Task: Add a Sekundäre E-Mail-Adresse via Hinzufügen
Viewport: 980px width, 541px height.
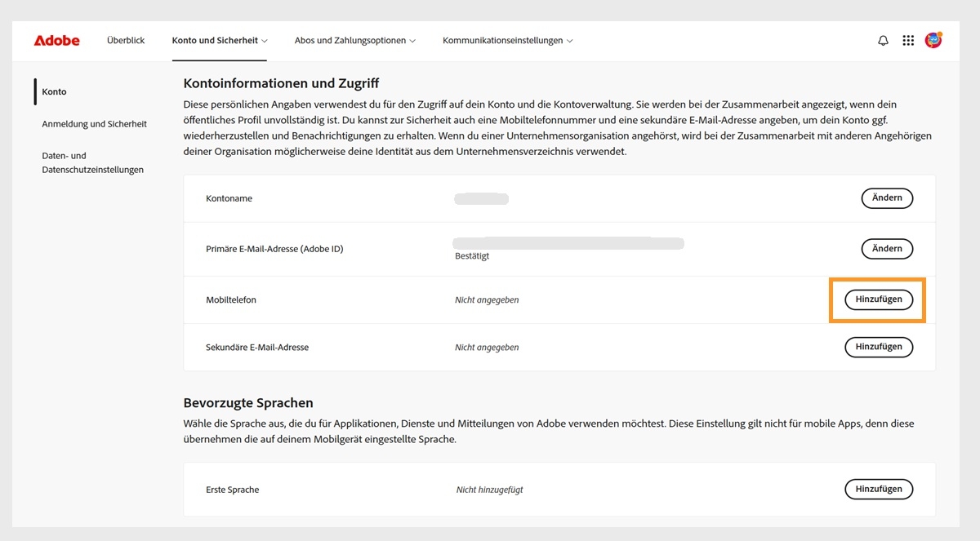Action: point(879,347)
